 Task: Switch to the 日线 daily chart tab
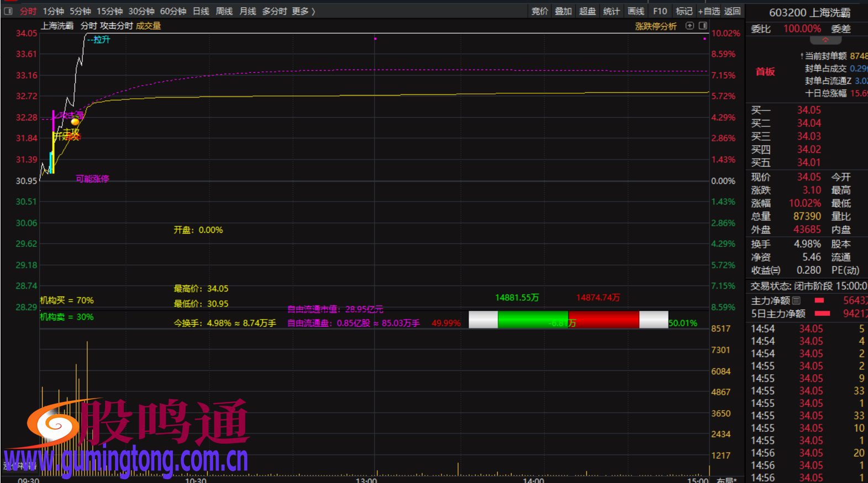201,11
